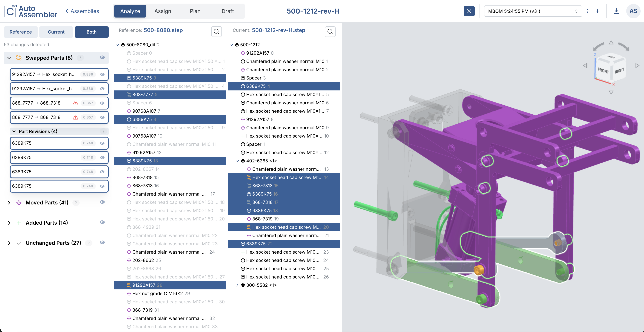Click the FRONT face of view cube
This screenshot has width=644, height=332.
[603, 71]
